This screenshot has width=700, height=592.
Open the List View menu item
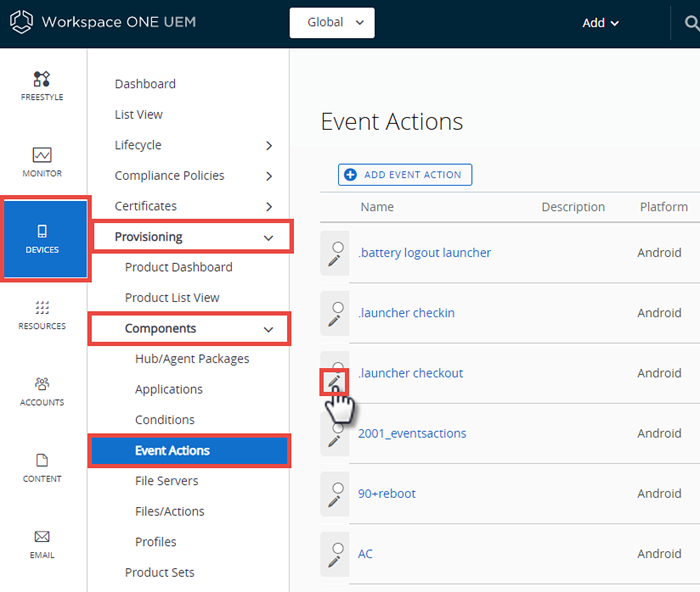click(x=138, y=115)
